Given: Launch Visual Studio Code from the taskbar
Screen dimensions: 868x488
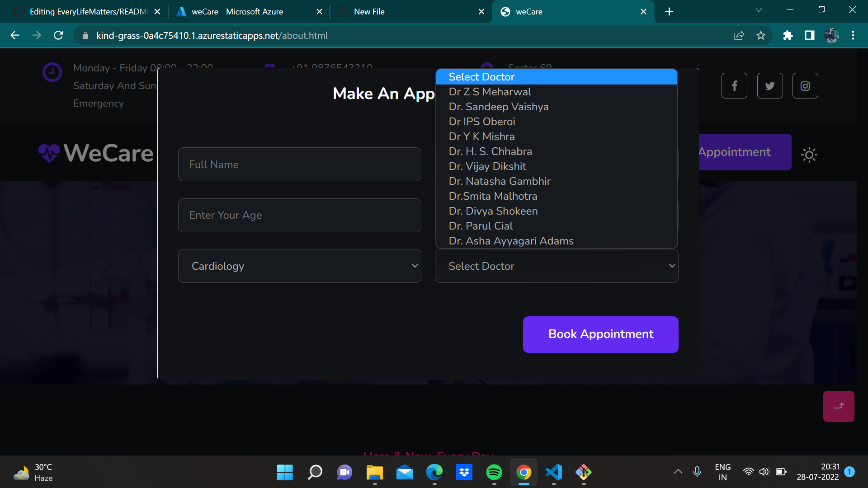Looking at the screenshot, I should [554, 473].
